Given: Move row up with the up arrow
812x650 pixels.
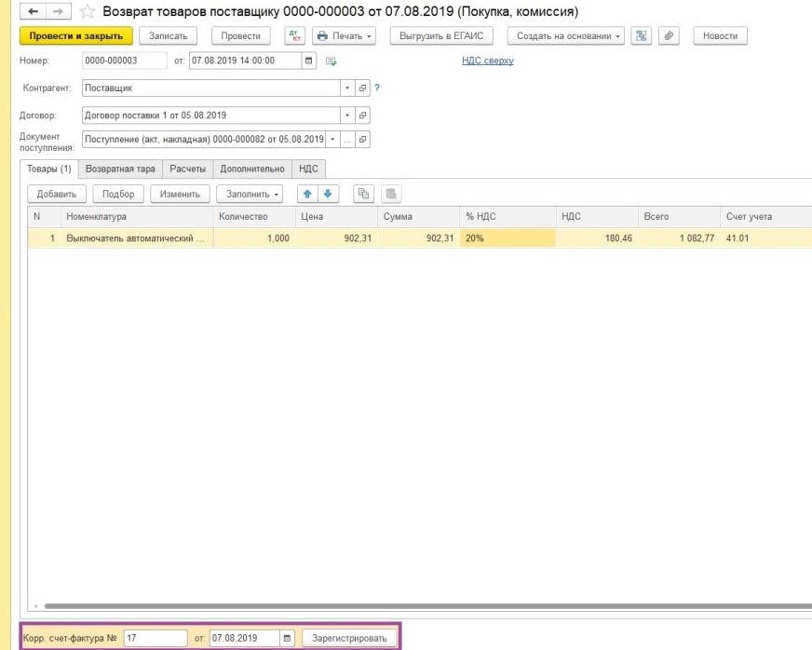Looking at the screenshot, I should [x=306, y=194].
